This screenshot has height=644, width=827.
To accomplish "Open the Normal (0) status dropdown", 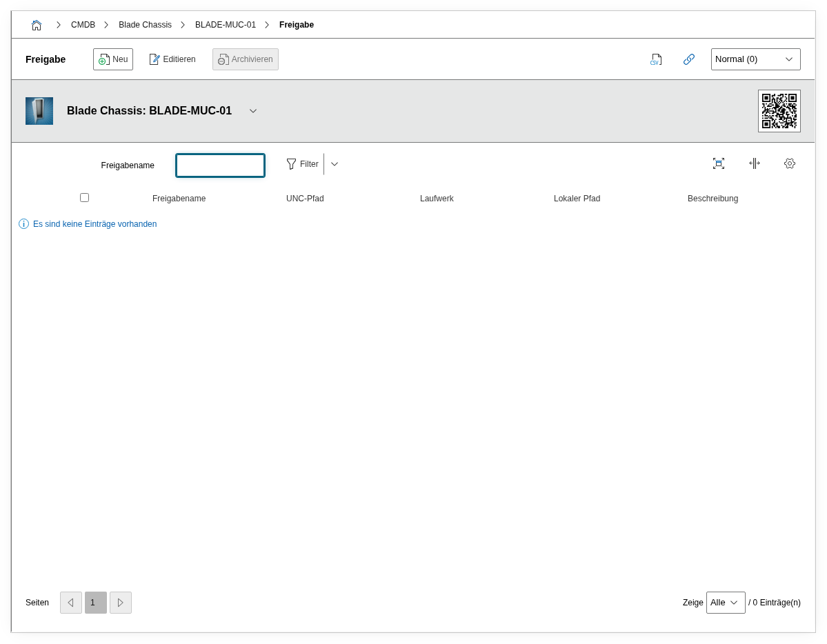I will tap(755, 59).
